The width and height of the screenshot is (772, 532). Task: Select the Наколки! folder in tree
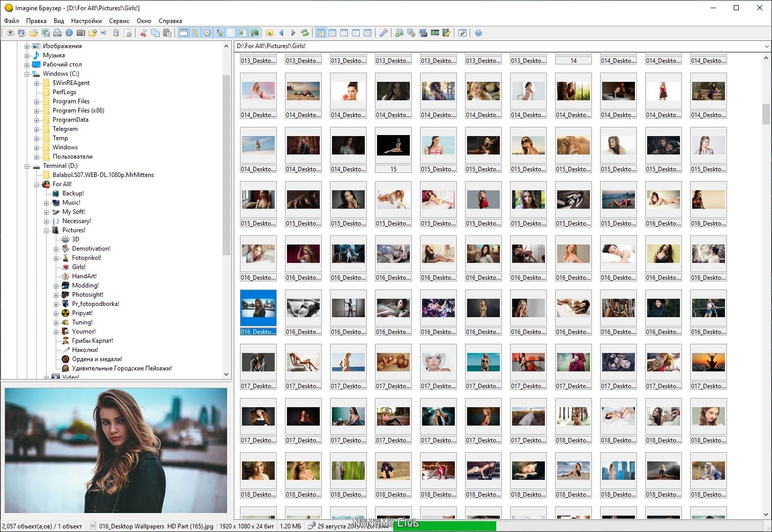[85, 350]
